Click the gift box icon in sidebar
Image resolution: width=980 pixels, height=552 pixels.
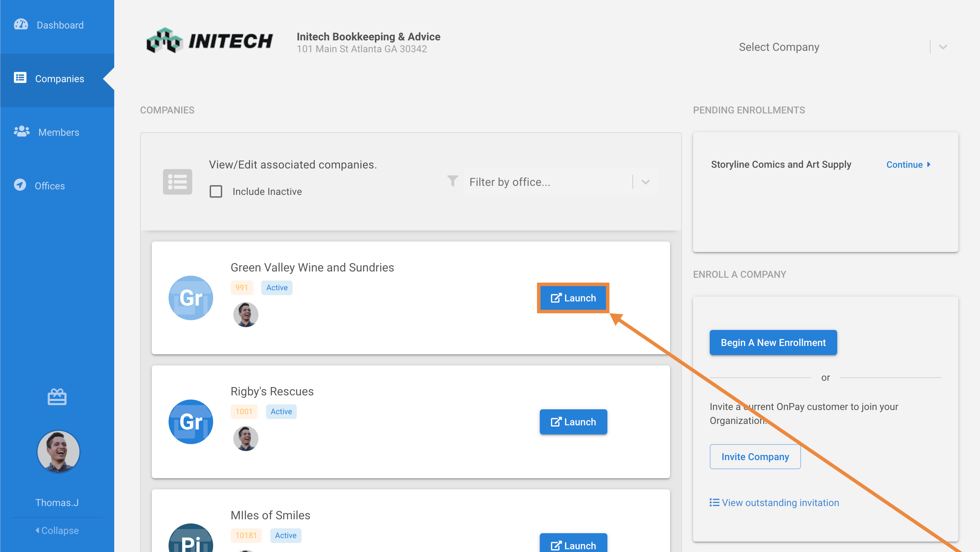(57, 397)
